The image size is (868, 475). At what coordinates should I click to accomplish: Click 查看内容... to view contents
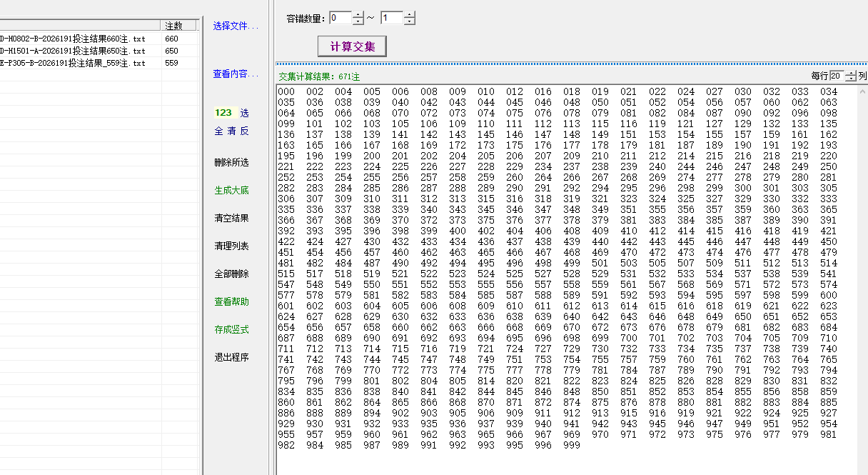click(236, 74)
